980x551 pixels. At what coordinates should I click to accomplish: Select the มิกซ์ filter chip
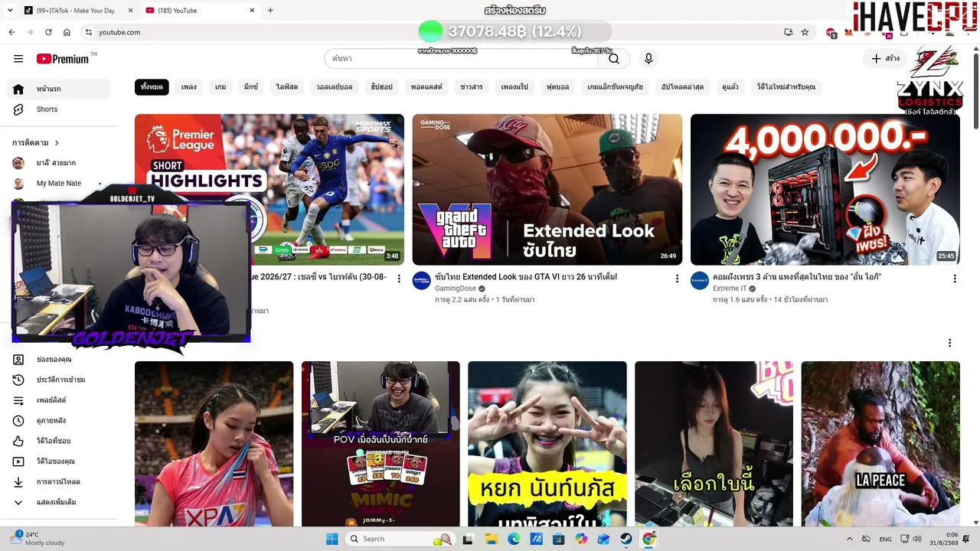pyautogui.click(x=251, y=87)
